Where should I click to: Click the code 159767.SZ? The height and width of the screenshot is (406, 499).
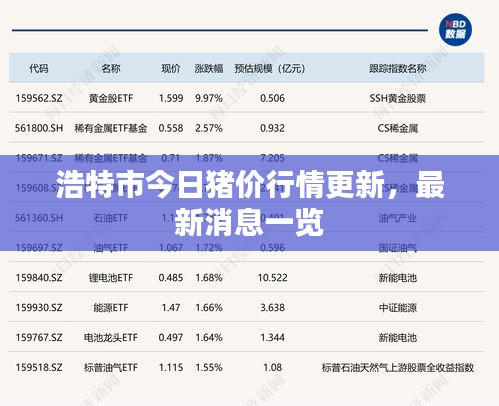(39, 338)
